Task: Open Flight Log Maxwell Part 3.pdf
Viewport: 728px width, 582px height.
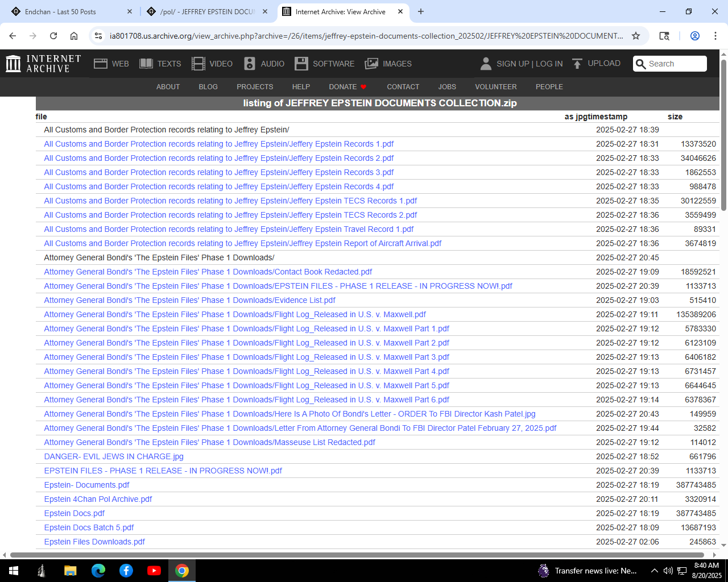Action: click(x=247, y=357)
